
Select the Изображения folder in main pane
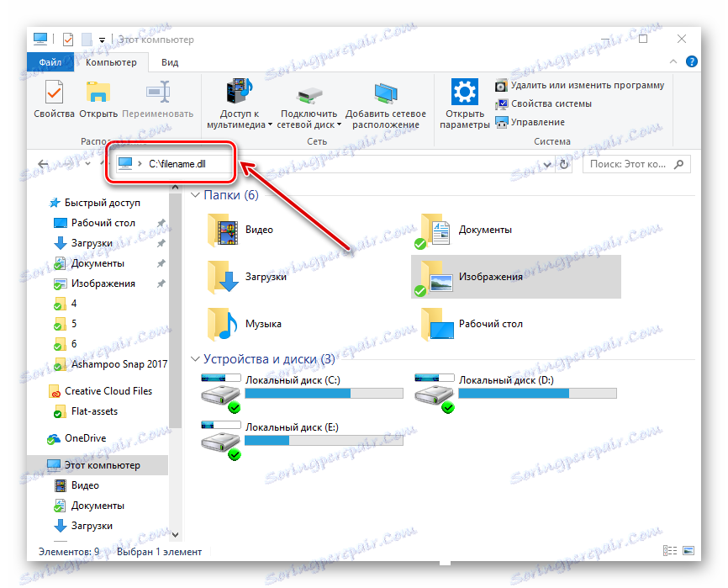coord(516,277)
